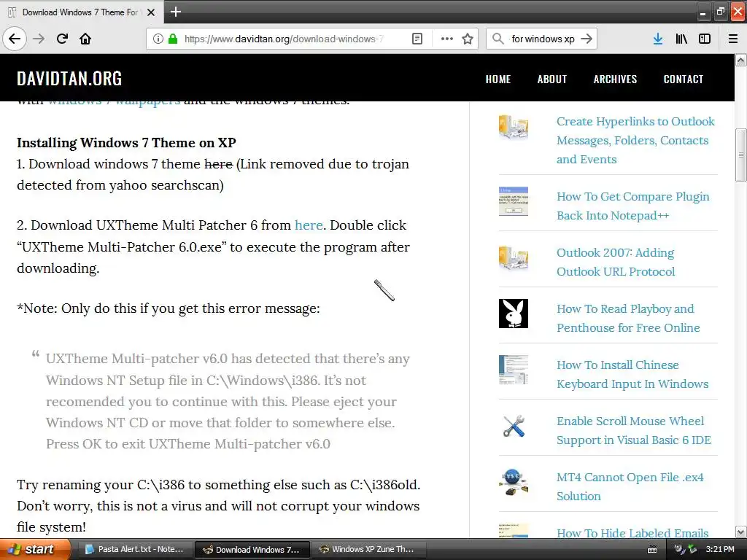Open the ARCHIVES menu item
Screen dimensions: 747x560
pyautogui.click(x=615, y=79)
